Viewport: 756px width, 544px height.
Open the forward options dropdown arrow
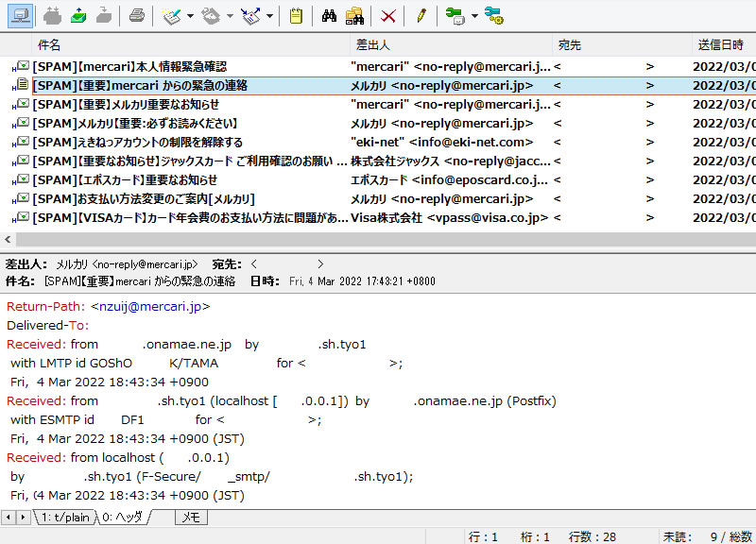pyautogui.click(x=269, y=16)
